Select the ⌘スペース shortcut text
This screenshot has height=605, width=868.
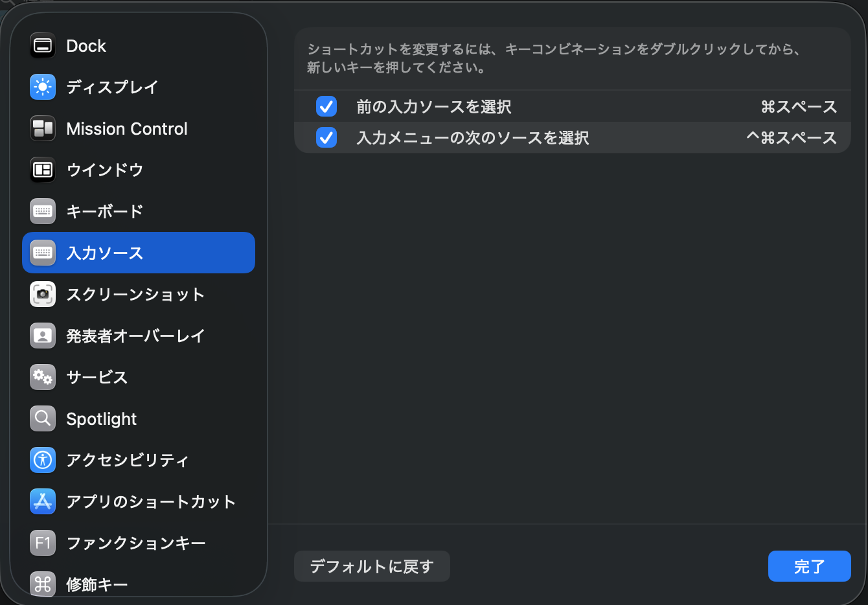(x=799, y=106)
